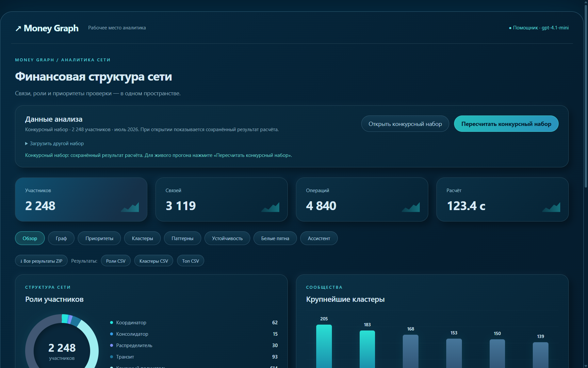
Task: Click the sparkline icon in Участников card
Action: point(130,207)
